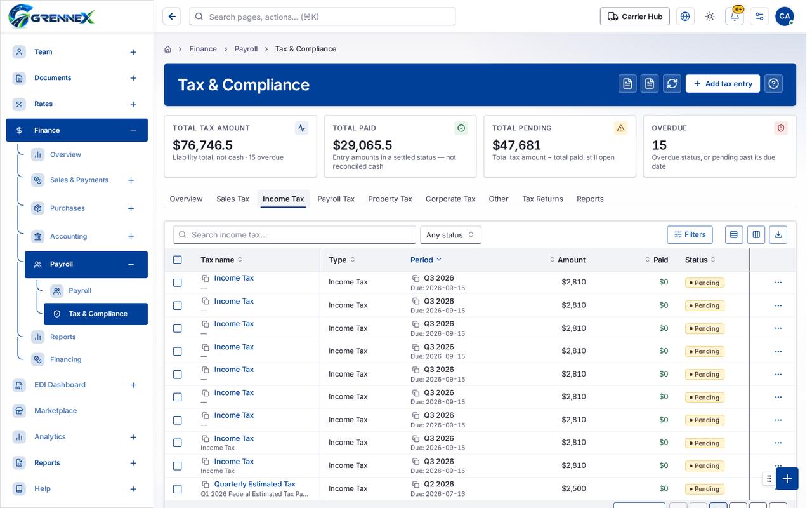Open the help question-mark icon in the banner
This screenshot has width=812, height=508.
coord(773,84)
